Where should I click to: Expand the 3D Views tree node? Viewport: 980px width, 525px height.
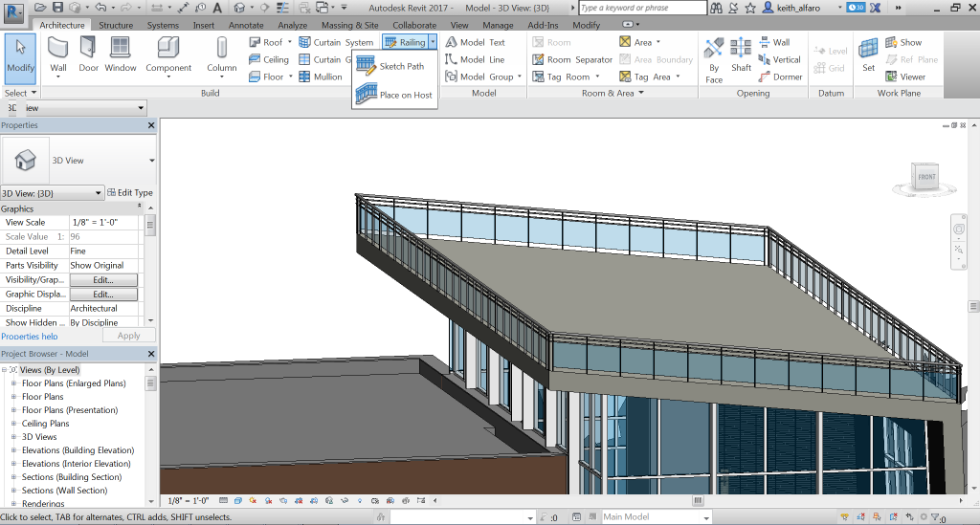point(13,437)
